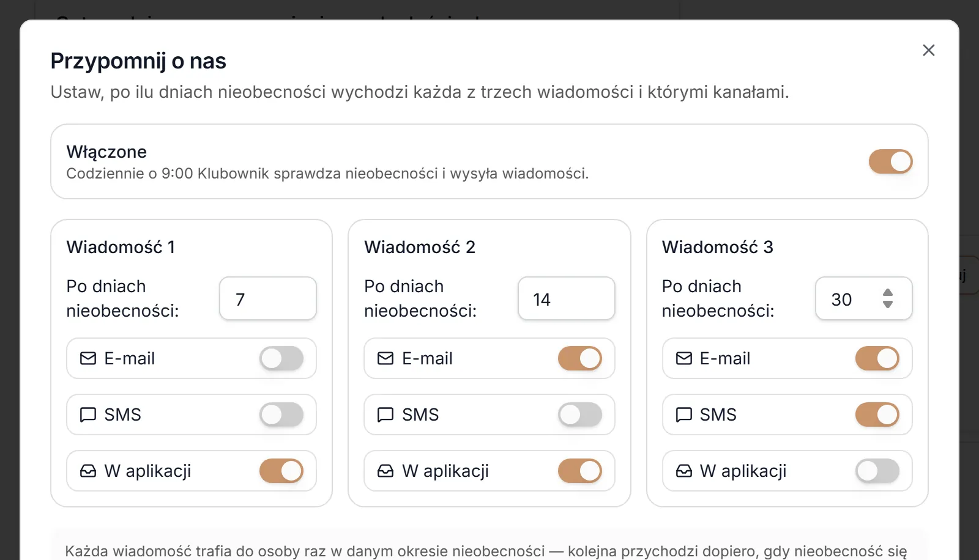Click the Włączone label text
This screenshot has width=979, height=560.
106,152
